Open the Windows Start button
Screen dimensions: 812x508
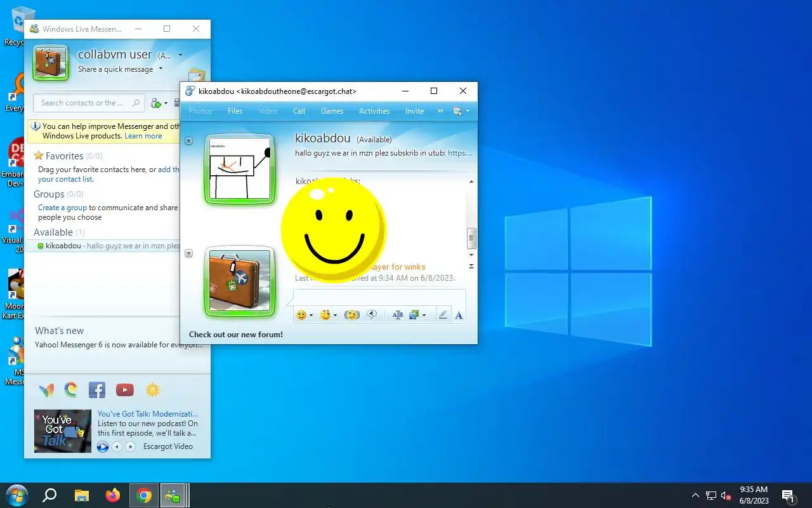(16, 495)
